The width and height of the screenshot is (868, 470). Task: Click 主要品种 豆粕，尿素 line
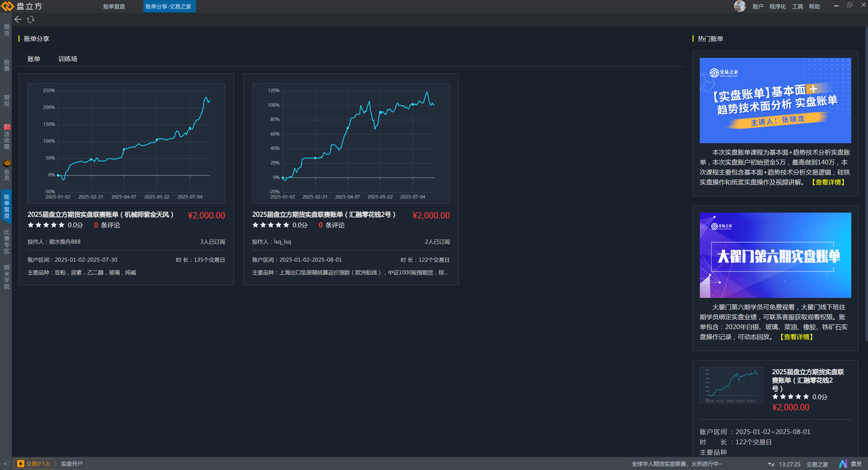coord(82,273)
